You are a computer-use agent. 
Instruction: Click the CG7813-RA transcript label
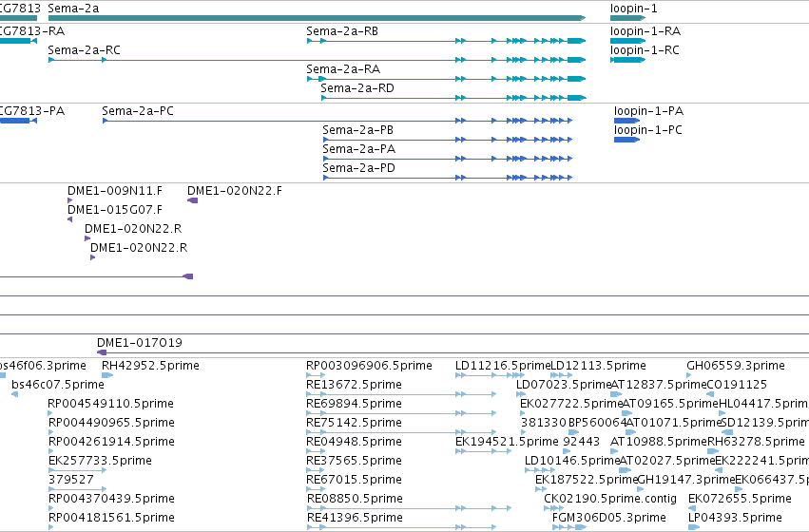32,31
